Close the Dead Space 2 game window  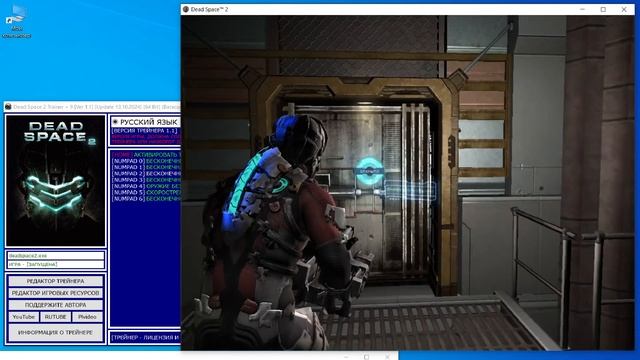coord(624,9)
